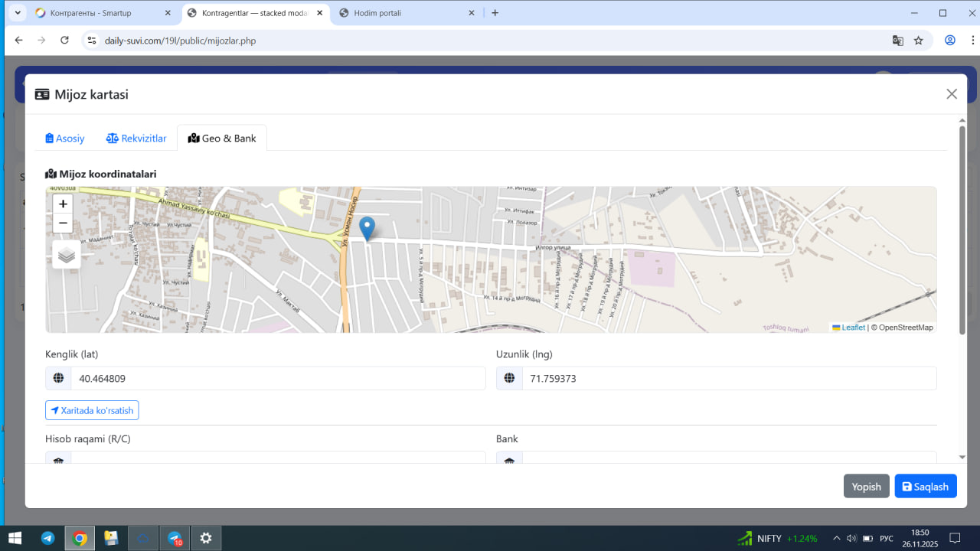This screenshot has height=551, width=980.
Task: Click the Kenglik (lat) input field
Action: (278, 378)
